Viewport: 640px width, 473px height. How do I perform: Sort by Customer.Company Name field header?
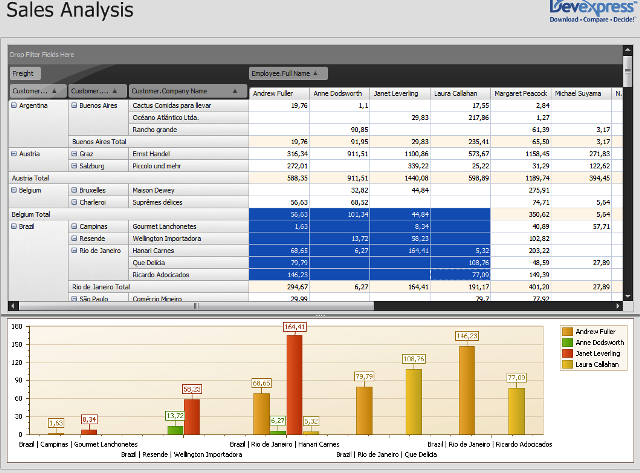(188, 91)
